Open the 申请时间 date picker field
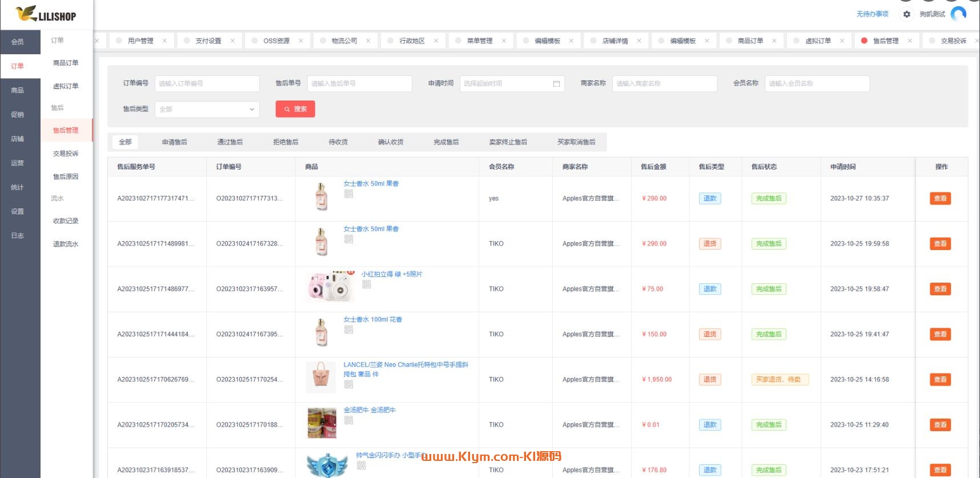 [512, 84]
